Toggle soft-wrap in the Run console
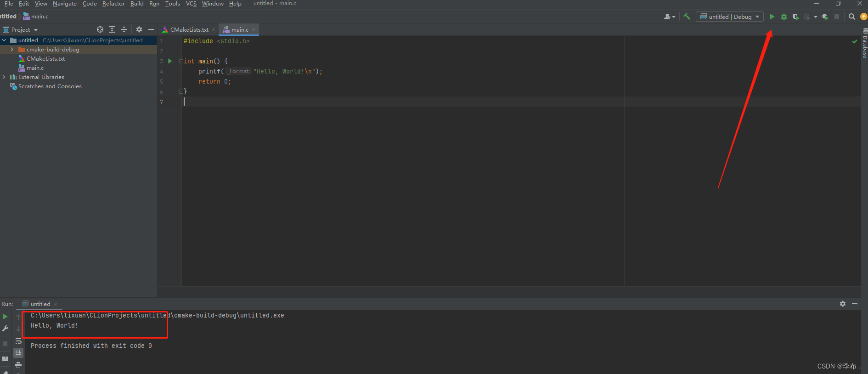 18,341
